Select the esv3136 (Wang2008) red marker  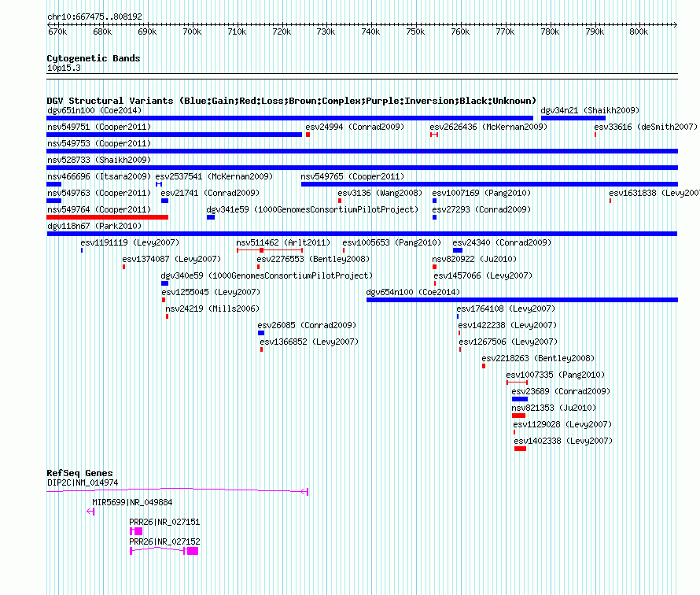[340, 201]
